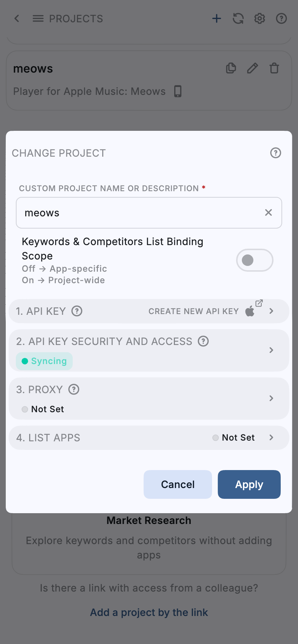
Task: Open settings via the gear icon
Action: [260, 18]
